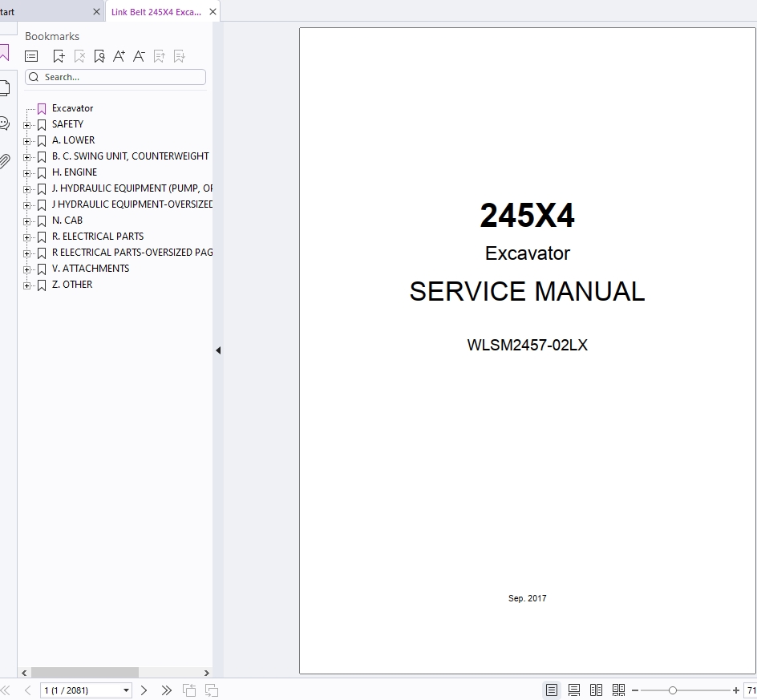This screenshot has height=700, width=757.
Task: Close the Start tab
Action: pos(96,12)
